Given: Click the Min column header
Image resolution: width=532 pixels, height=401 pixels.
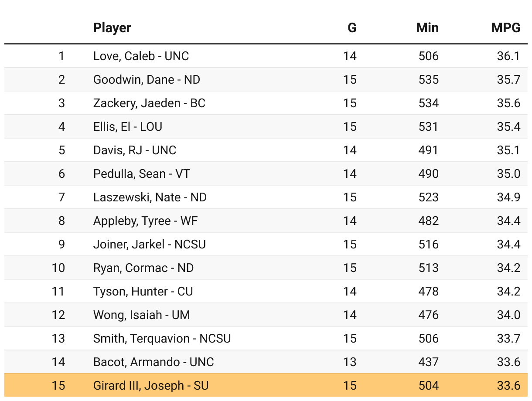Looking at the screenshot, I should [427, 28].
